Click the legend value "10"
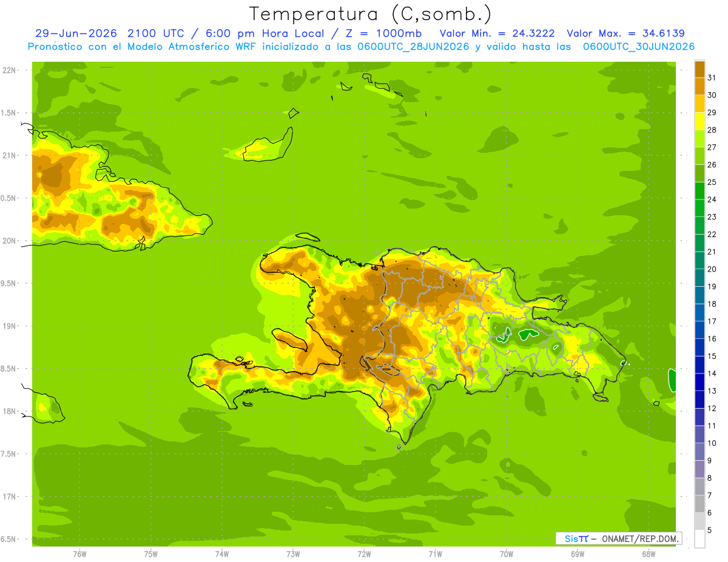 (x=712, y=443)
